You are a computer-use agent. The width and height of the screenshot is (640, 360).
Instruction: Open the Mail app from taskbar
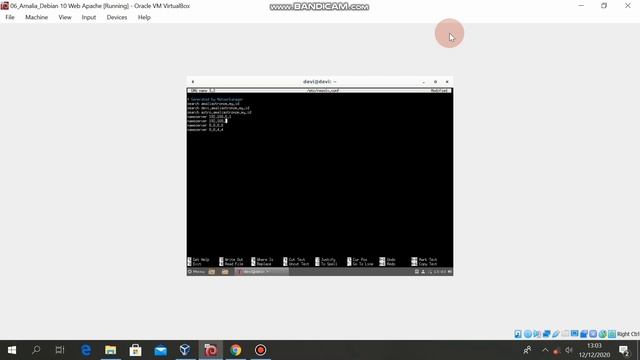tap(160, 350)
